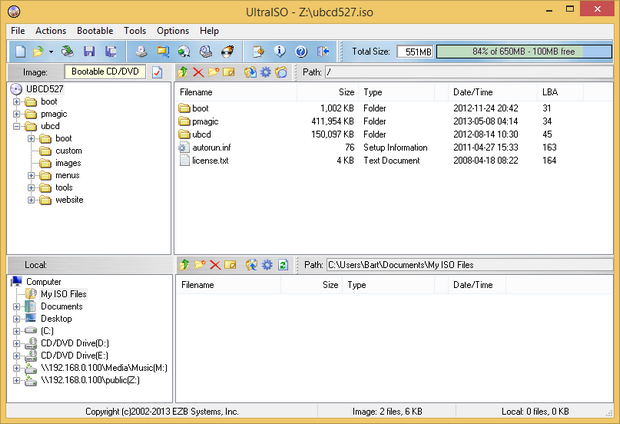Screen dimensions: 620x424
Task: Go up one folder in the Local pane toolbar
Action: coord(184,265)
